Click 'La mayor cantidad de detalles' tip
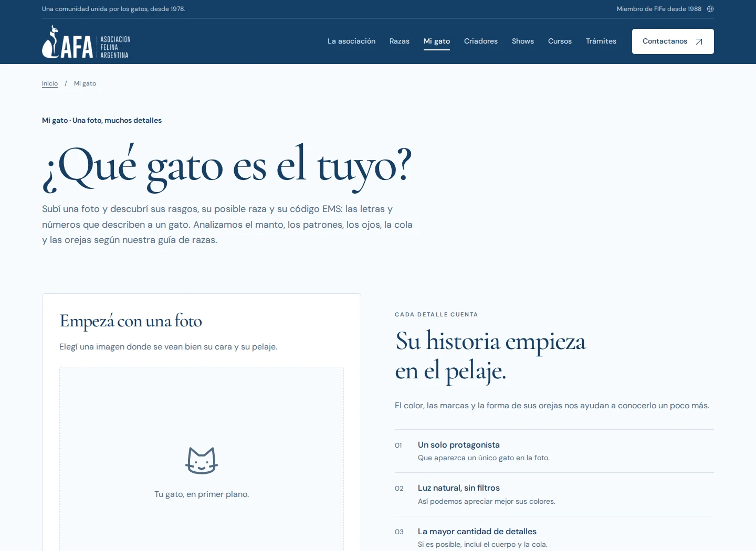The width and height of the screenshot is (756, 551). pyautogui.click(x=477, y=532)
